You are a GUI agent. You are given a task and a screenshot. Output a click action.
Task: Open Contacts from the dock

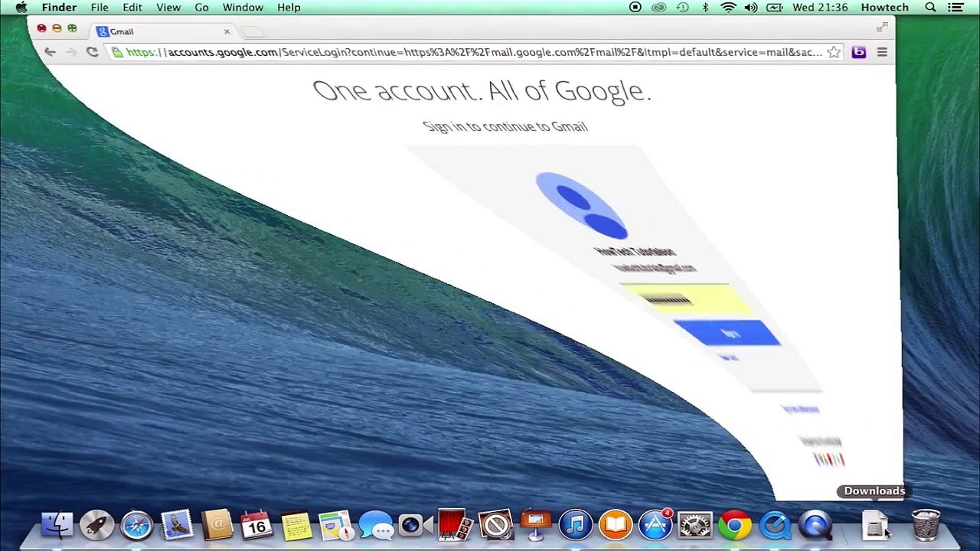pos(217,526)
